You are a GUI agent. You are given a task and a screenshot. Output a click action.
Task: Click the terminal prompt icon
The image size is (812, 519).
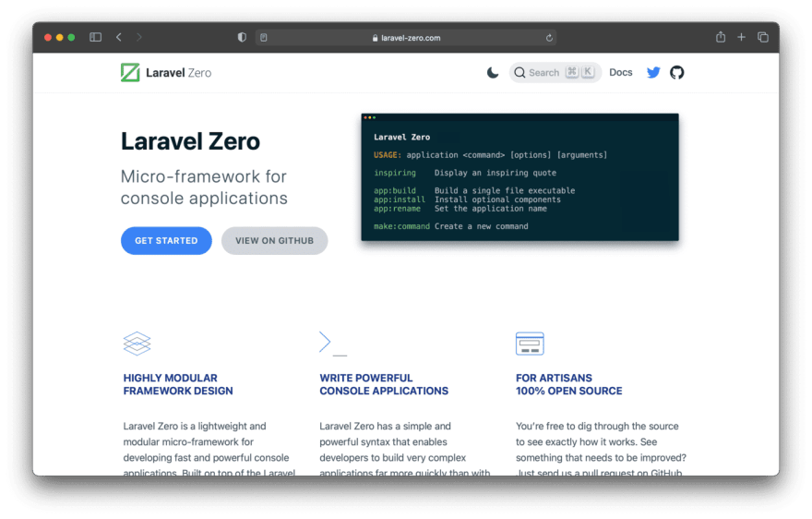[333, 344]
